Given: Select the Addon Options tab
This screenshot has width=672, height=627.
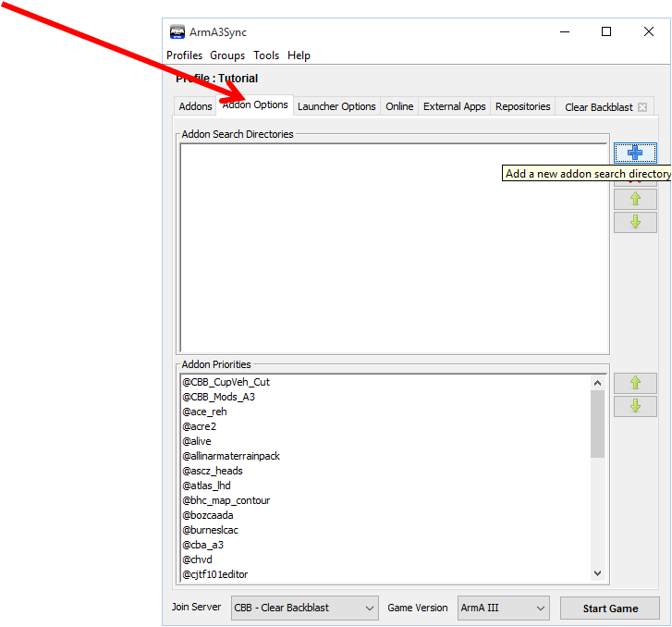Looking at the screenshot, I should (x=255, y=105).
